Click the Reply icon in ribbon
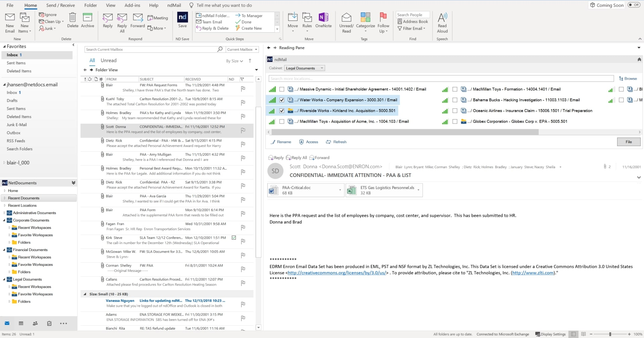 click(108, 20)
